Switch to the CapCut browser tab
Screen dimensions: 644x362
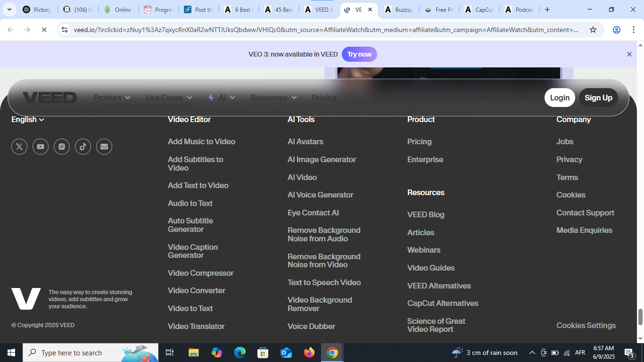479,9
